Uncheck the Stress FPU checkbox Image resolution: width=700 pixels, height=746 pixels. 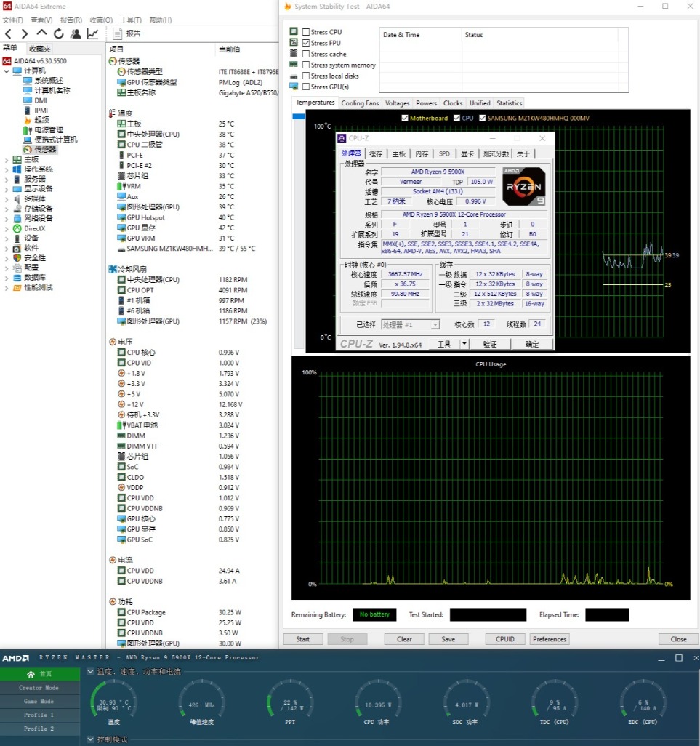[x=306, y=43]
